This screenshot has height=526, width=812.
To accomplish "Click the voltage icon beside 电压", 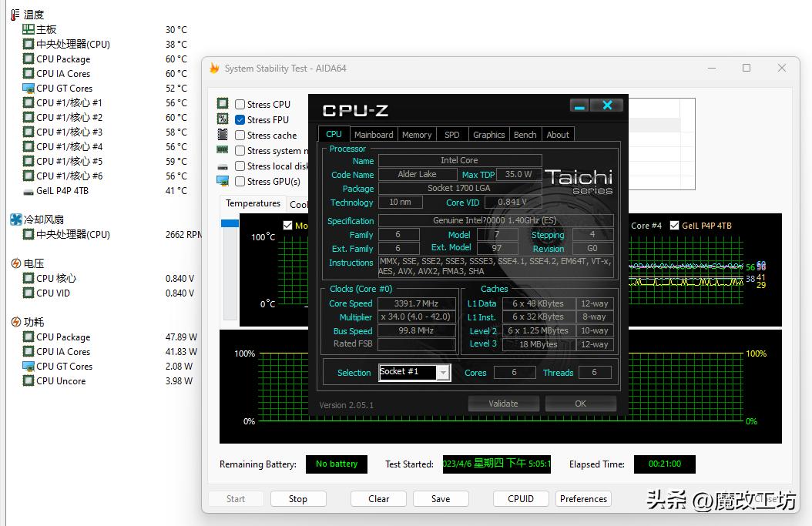I will pos(16,263).
